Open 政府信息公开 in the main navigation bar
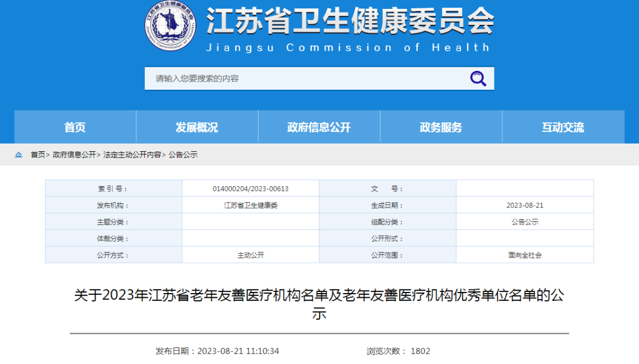Viewport: 639px width, 364px height. (319, 127)
